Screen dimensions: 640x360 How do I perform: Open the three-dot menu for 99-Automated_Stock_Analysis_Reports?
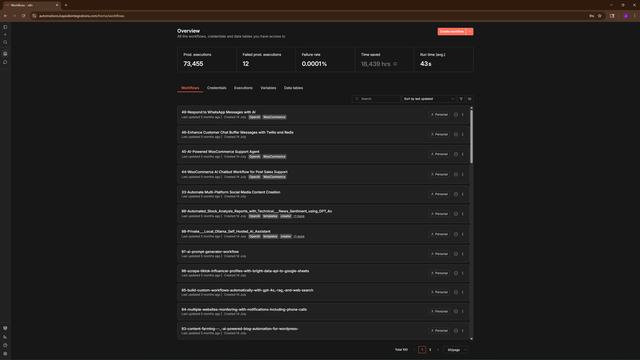pyautogui.click(x=462, y=214)
